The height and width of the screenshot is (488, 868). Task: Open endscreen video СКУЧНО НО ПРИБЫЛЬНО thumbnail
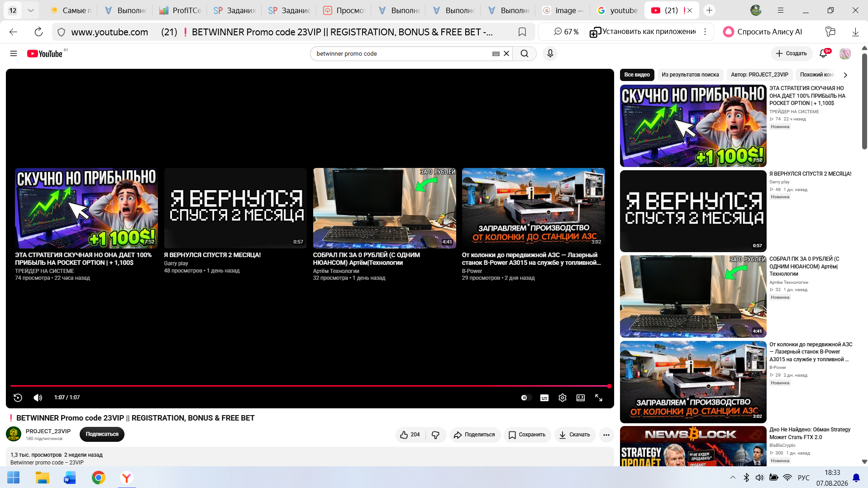pos(86,208)
